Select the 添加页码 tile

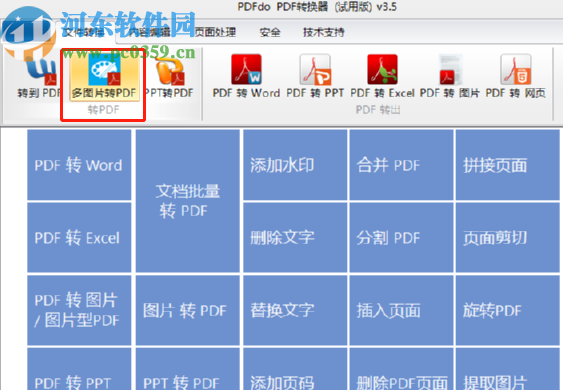point(295,369)
